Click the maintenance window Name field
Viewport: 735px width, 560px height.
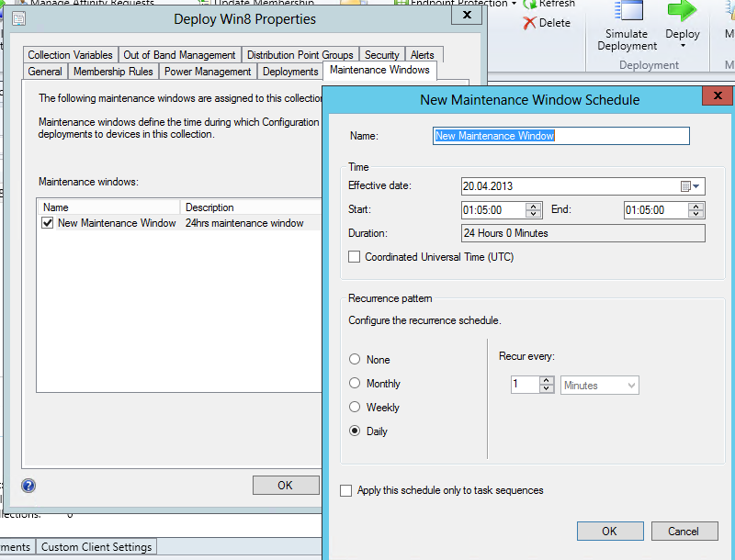click(x=561, y=136)
